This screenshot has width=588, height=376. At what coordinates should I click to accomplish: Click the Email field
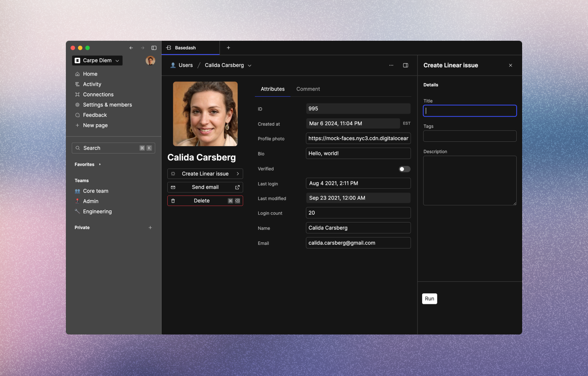[358, 243]
